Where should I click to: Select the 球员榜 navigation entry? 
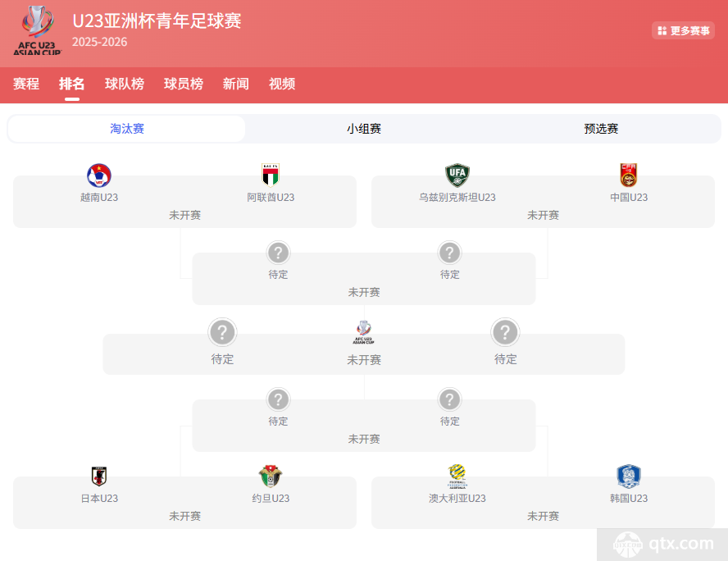coord(183,84)
